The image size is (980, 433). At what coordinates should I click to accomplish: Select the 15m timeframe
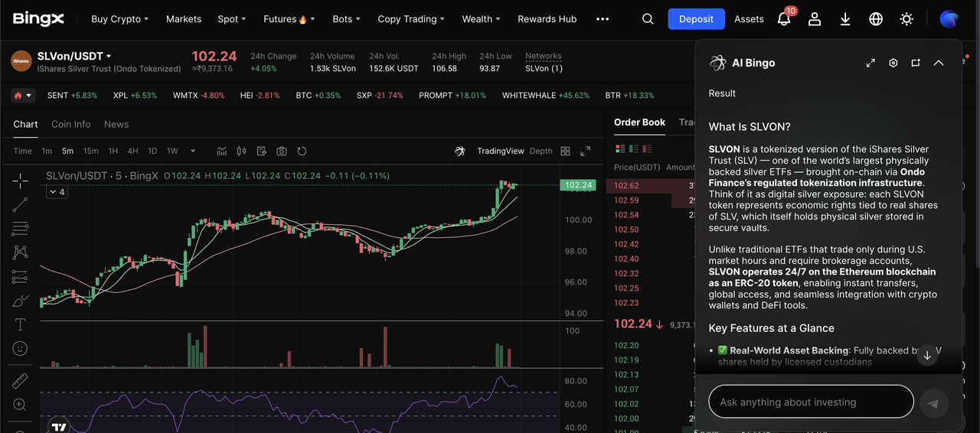(90, 151)
